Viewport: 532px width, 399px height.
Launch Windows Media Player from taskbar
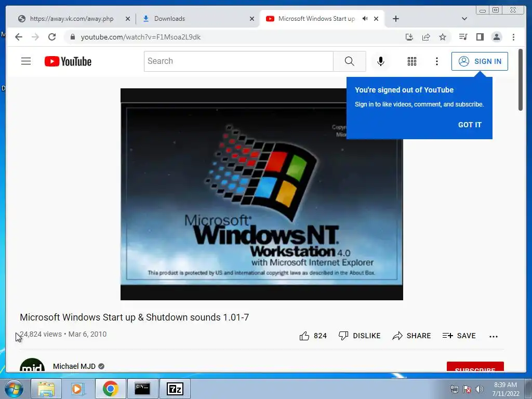(x=78, y=389)
